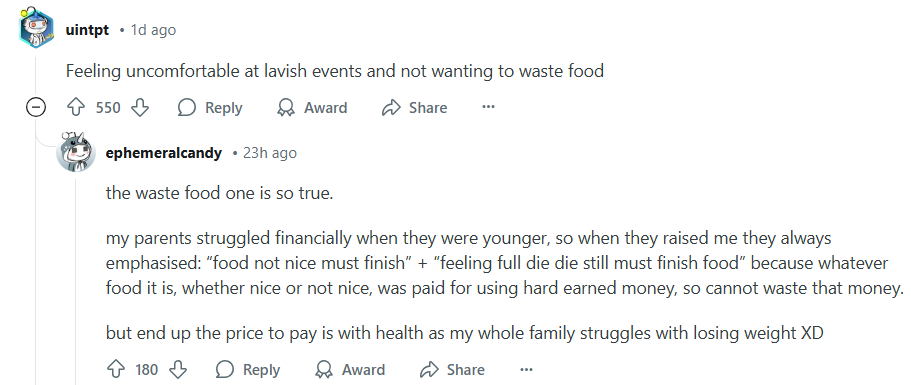This screenshot has height=385, width=911.
Task: Click Reply under uintpt's comment
Action: point(210,107)
